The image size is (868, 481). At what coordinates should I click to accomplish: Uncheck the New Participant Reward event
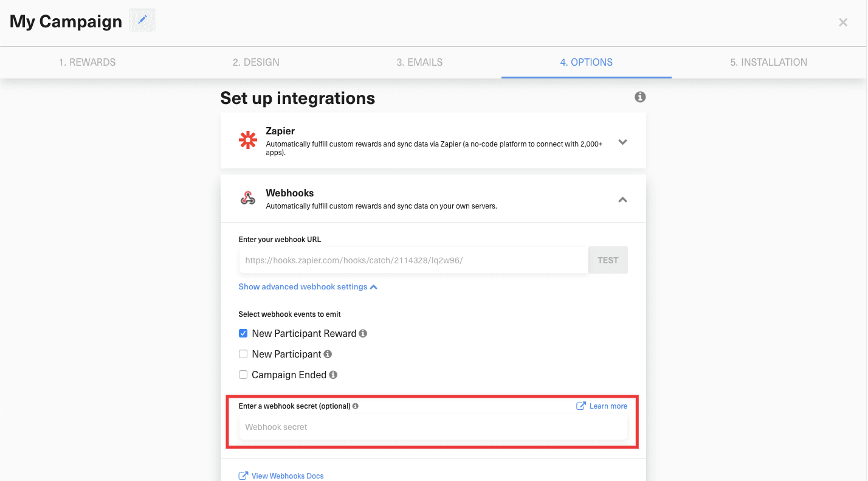(243, 333)
